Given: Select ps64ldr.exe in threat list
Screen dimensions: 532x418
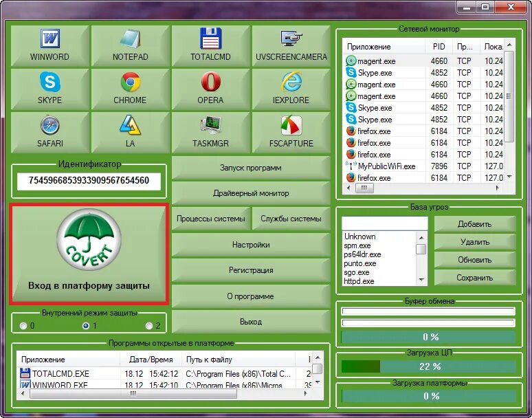Looking at the screenshot, I should (x=362, y=254).
